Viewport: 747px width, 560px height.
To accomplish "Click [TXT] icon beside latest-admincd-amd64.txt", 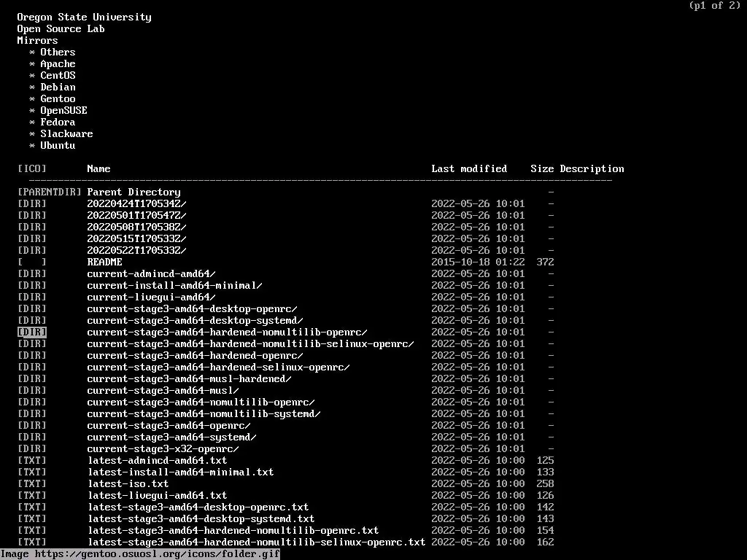I will point(32,461).
